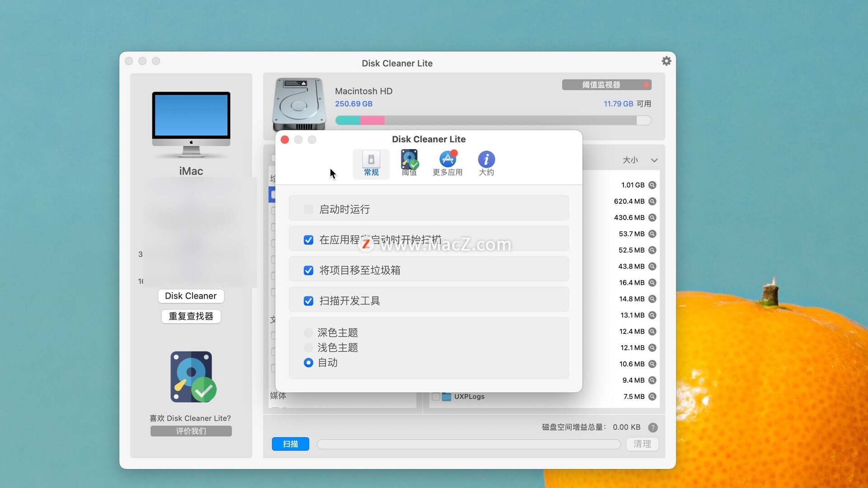Viewport: 868px width, 488px height.
Task: Click the help question mark icon
Action: (653, 427)
